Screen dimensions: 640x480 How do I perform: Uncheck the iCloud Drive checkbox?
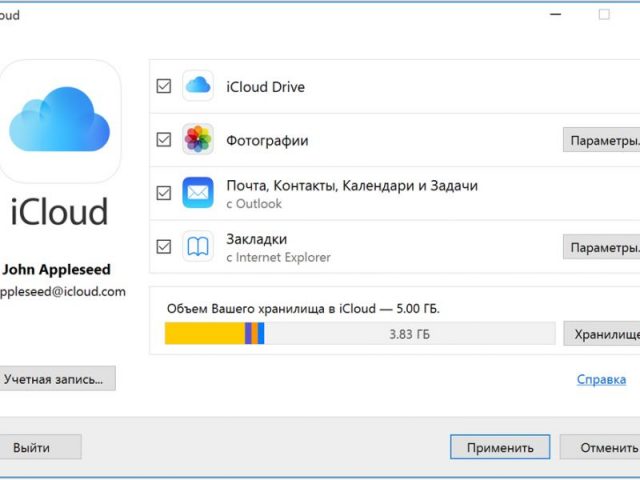point(164,86)
